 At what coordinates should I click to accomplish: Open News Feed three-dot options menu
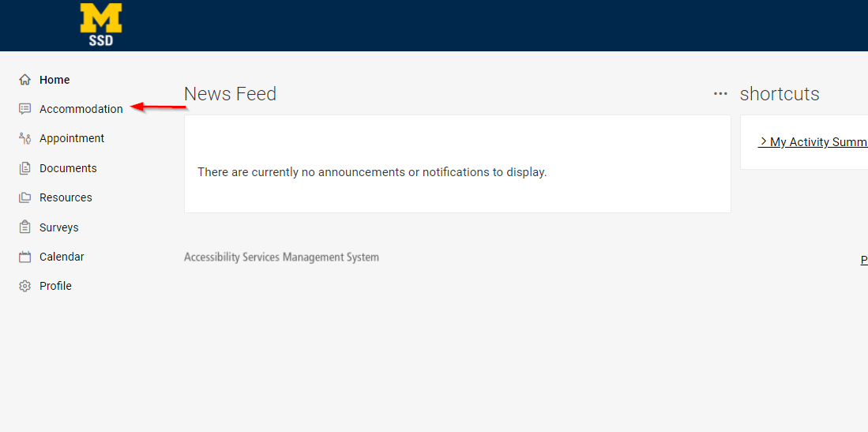coord(720,94)
